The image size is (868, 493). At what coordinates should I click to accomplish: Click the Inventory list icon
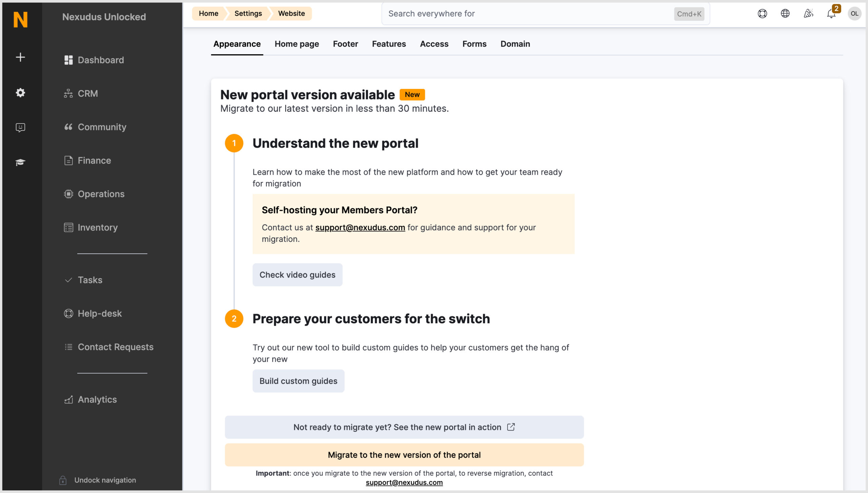pyautogui.click(x=68, y=227)
